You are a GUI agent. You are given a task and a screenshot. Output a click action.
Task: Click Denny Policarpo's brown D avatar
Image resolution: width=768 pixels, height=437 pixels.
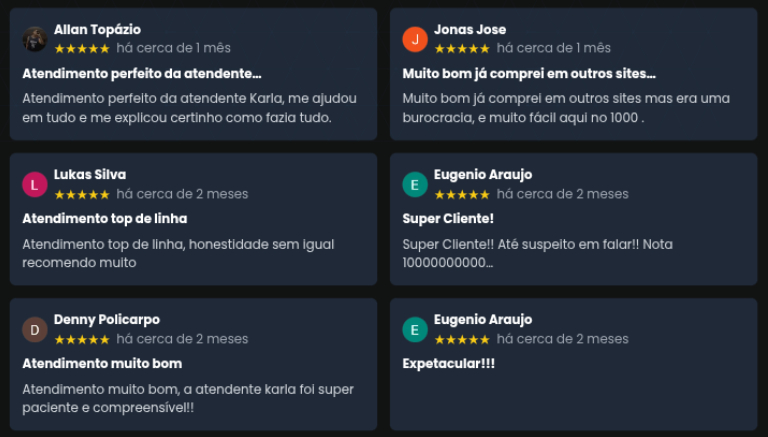[x=35, y=329]
